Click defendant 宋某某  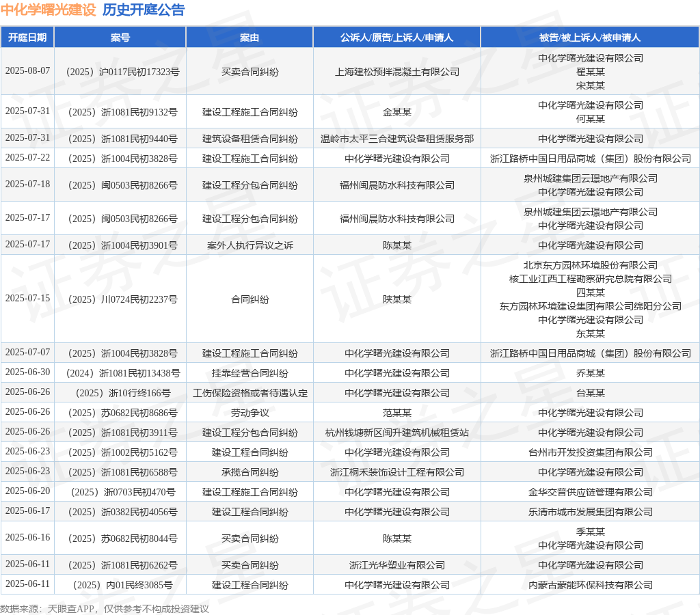coord(590,85)
